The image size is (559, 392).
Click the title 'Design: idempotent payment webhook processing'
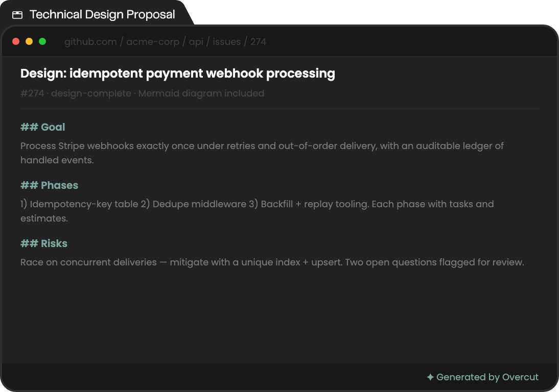point(177,73)
